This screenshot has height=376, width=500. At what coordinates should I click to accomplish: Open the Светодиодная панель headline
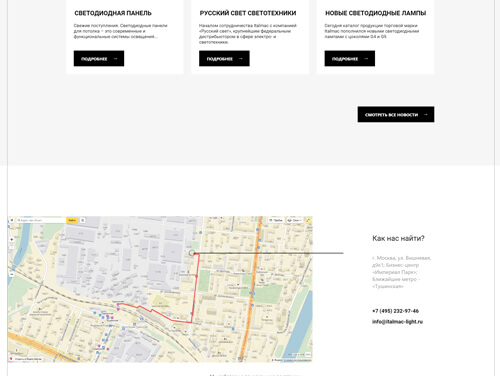tap(113, 13)
